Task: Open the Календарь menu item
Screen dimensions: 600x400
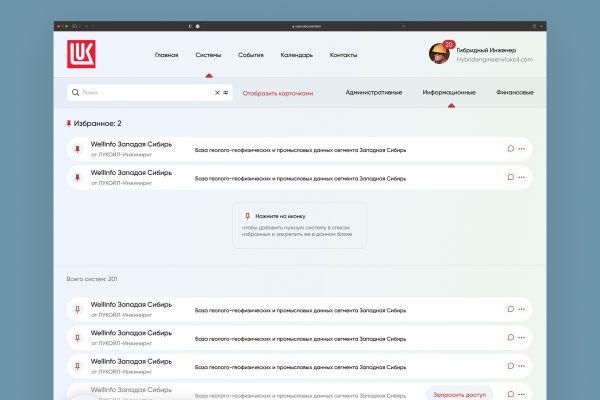Action: [x=297, y=55]
